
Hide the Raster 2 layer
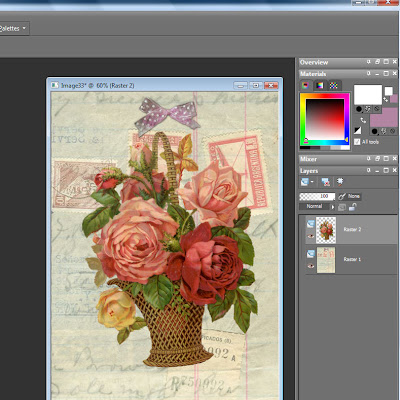(311, 236)
